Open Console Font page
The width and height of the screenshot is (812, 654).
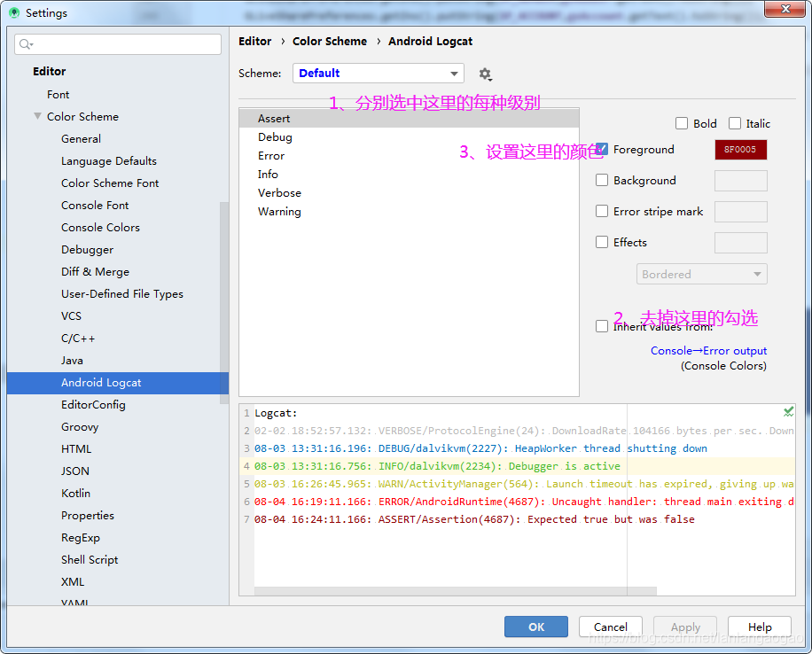[x=95, y=206]
